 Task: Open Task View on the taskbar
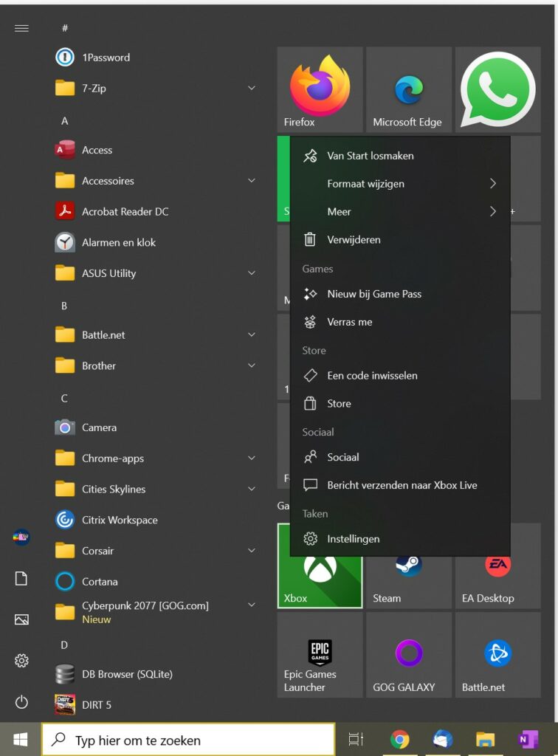356,739
